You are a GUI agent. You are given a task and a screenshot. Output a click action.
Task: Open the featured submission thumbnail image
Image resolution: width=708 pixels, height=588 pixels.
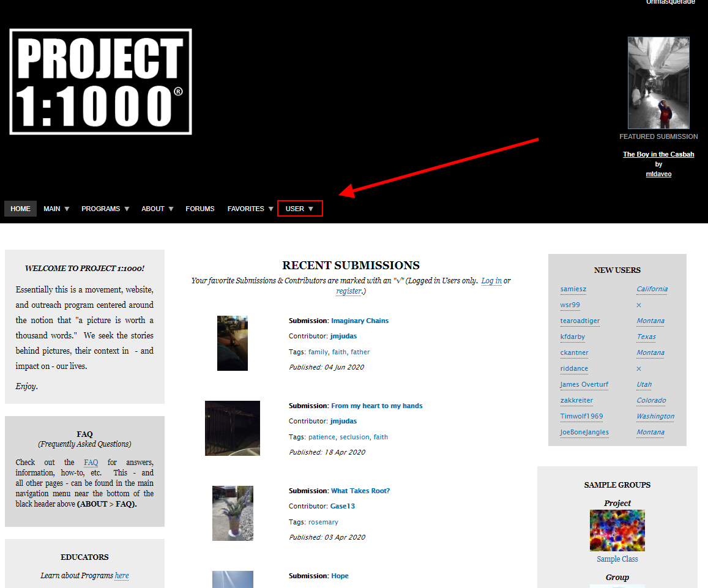(658, 83)
